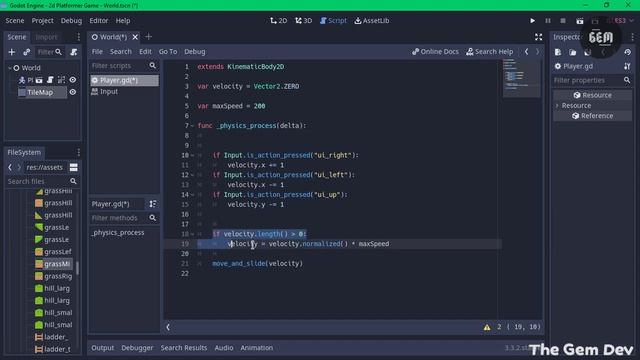Pause the running scene
This screenshot has height=360, width=640.
[548, 21]
